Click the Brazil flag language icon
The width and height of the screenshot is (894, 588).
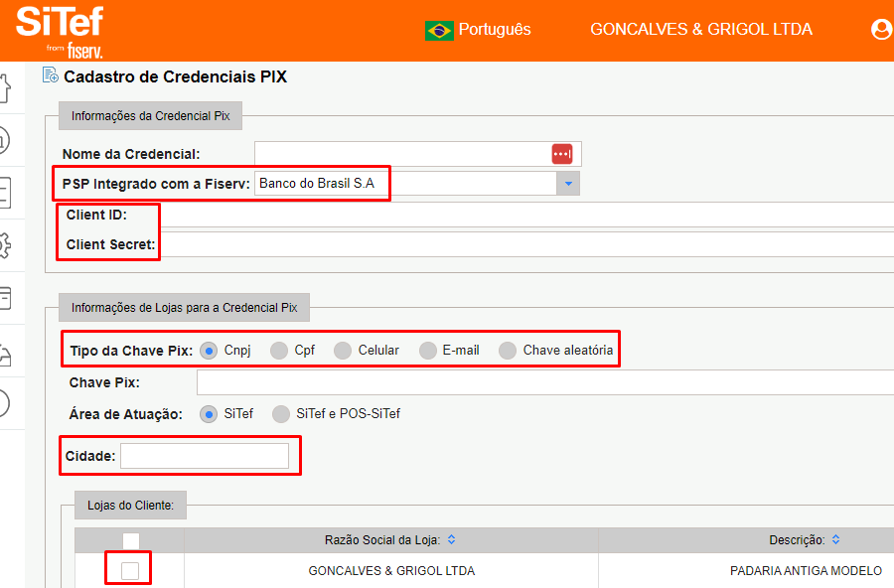coord(439,30)
